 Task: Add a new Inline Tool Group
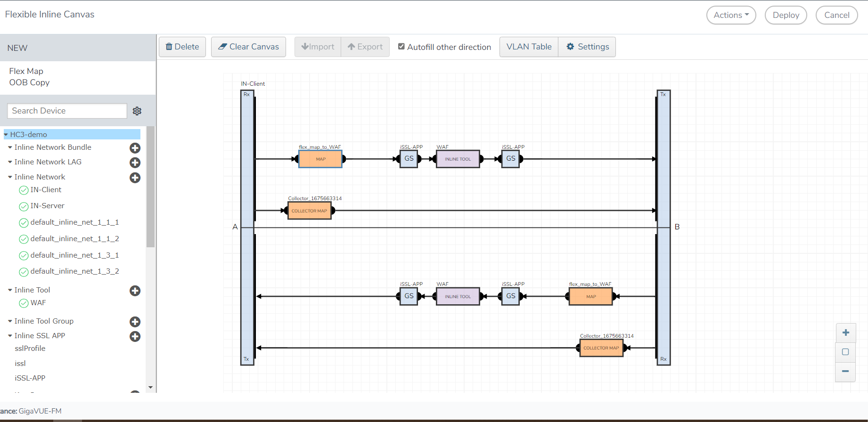point(135,322)
